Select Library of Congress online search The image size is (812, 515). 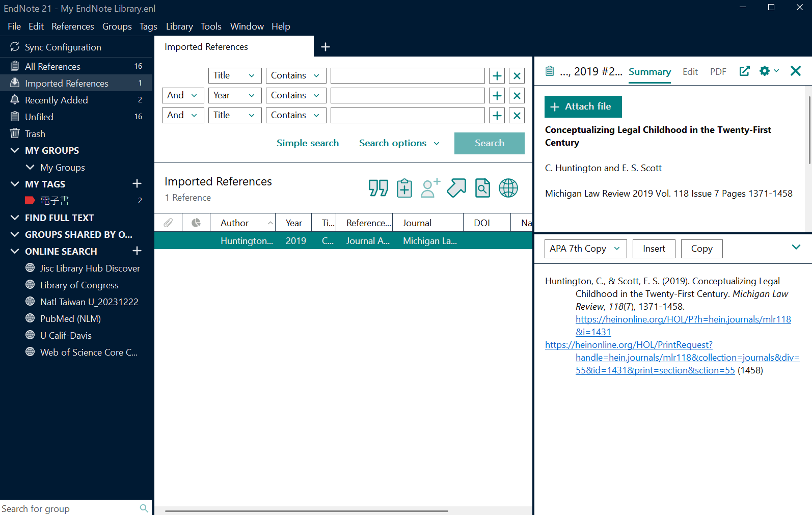coord(79,285)
